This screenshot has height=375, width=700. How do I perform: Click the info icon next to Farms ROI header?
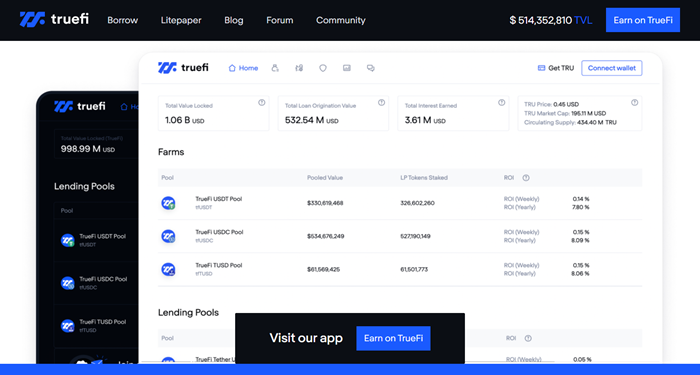pos(526,178)
